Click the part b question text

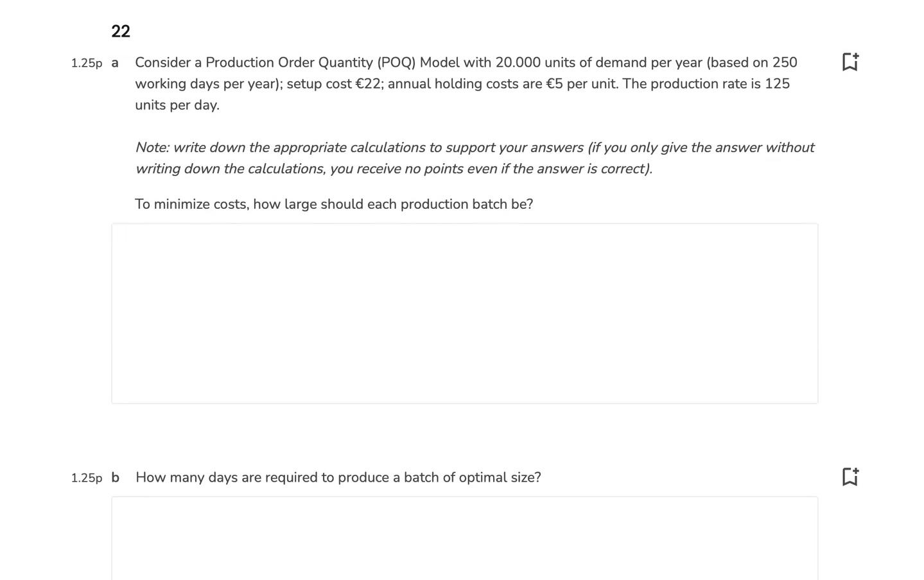(338, 477)
